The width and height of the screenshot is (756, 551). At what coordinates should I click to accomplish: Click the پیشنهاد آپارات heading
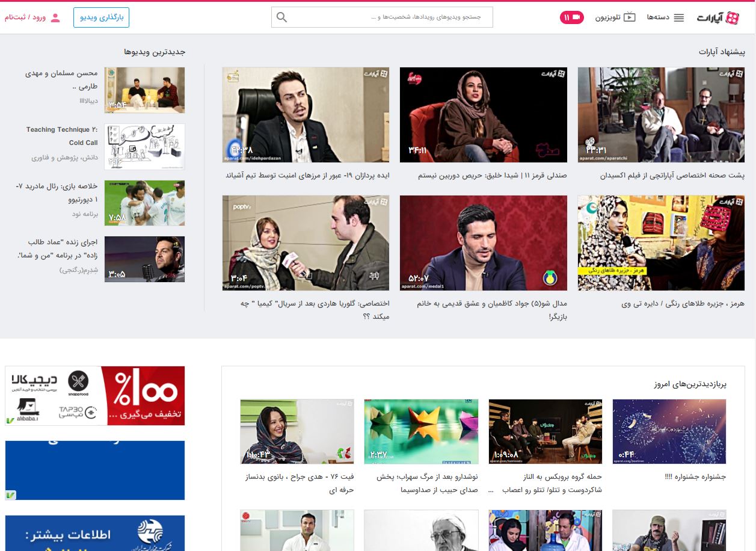coord(722,52)
